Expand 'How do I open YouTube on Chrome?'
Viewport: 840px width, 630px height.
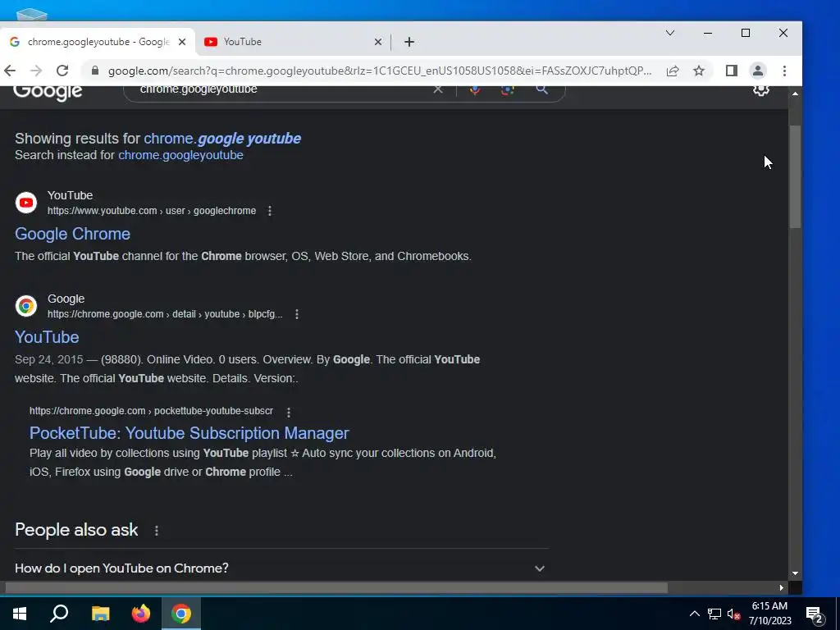pyautogui.click(x=281, y=568)
